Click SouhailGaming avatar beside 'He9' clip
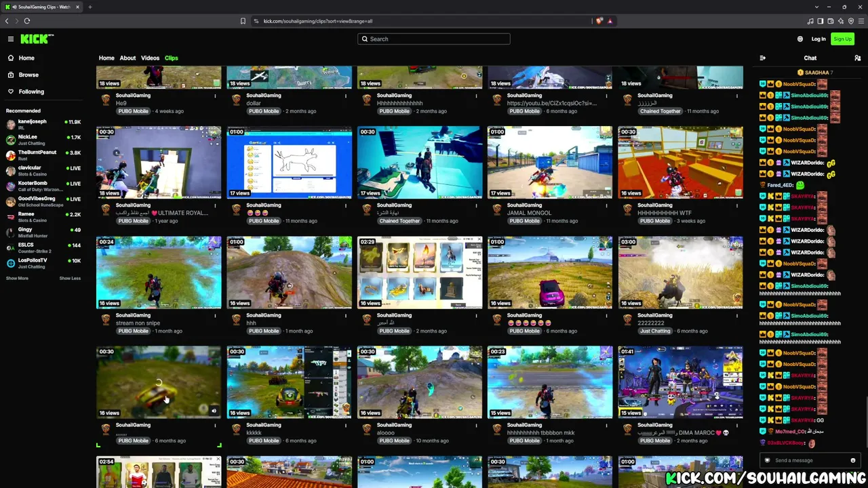 click(106, 100)
